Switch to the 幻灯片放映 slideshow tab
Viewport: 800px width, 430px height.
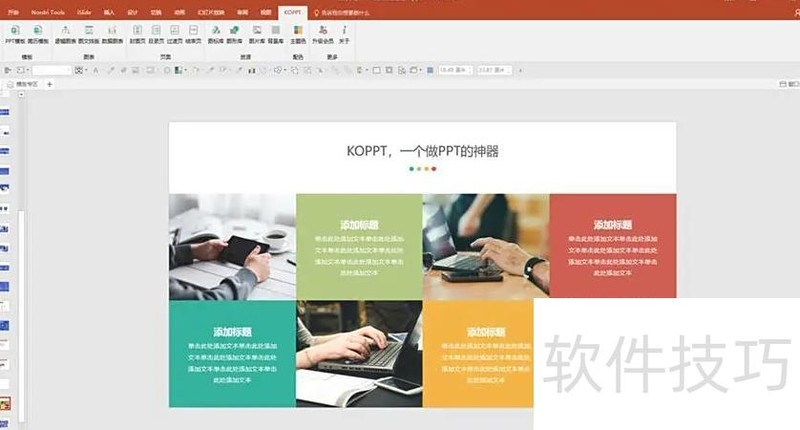211,12
